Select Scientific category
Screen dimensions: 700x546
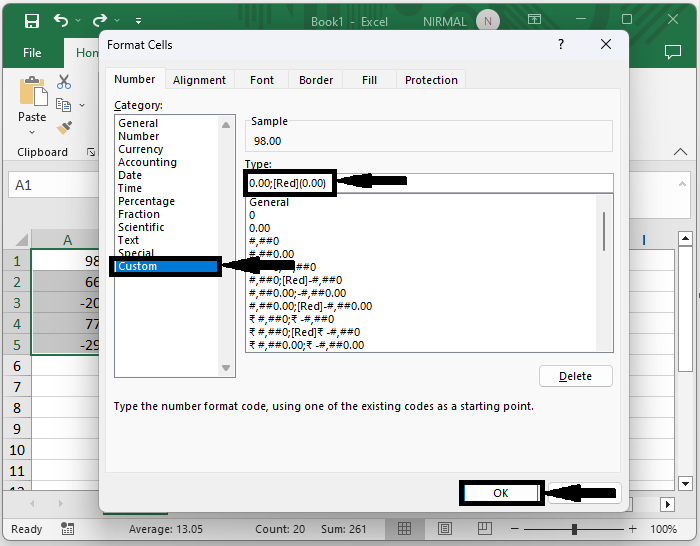141,227
